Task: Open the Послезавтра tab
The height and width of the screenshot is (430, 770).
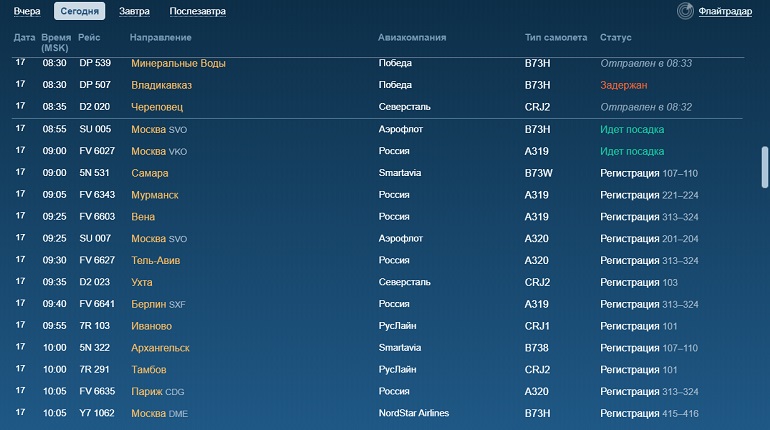Action: 197,11
